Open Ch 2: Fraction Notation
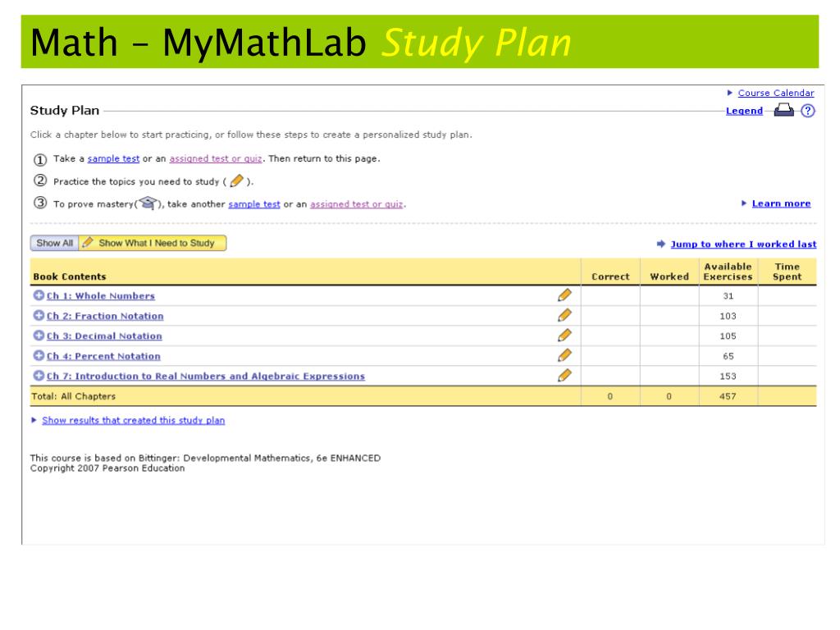Screen dimensions: 840x630 (105, 316)
